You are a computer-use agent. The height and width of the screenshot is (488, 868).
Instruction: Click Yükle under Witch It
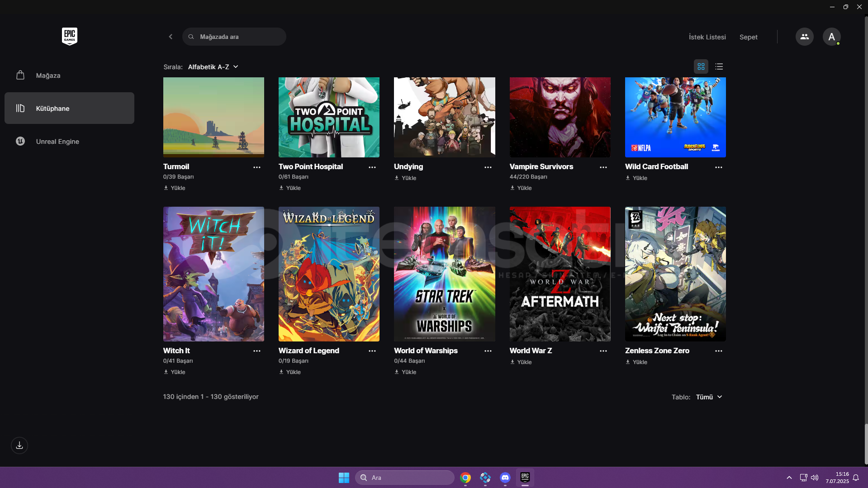pyautogui.click(x=175, y=372)
